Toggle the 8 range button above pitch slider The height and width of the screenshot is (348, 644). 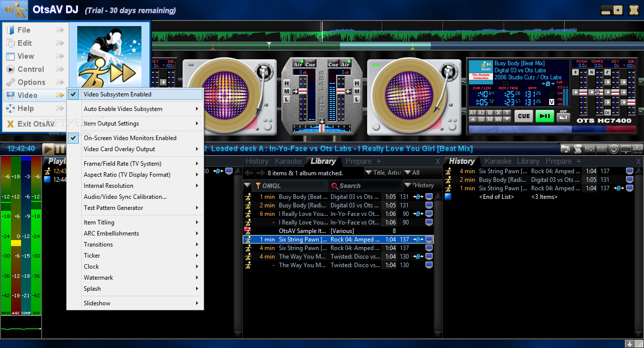575,72
